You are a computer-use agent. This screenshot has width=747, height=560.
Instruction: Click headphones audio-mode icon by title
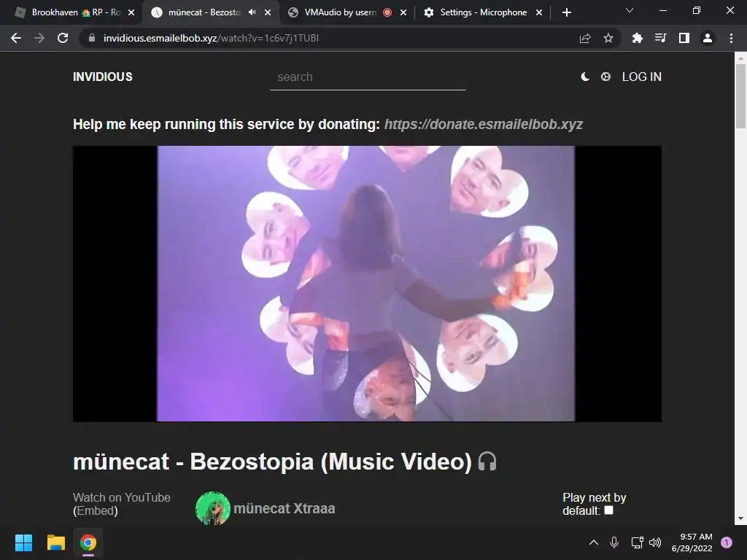pyautogui.click(x=487, y=462)
